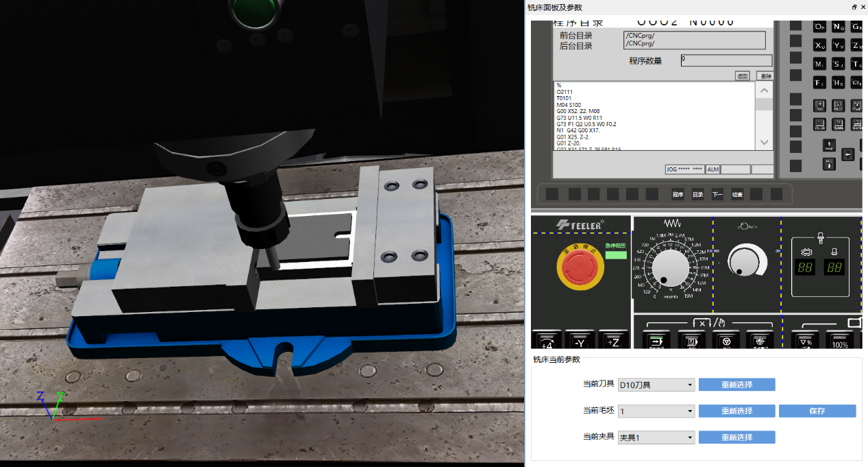The image size is (868, 467).
Task: Tap the N/Q address key
Action: 838,27
